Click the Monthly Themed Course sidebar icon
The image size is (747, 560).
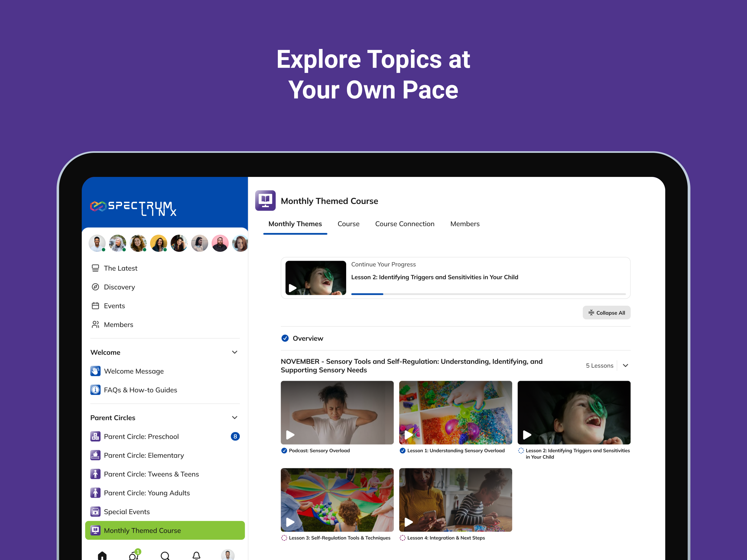pyautogui.click(x=95, y=530)
